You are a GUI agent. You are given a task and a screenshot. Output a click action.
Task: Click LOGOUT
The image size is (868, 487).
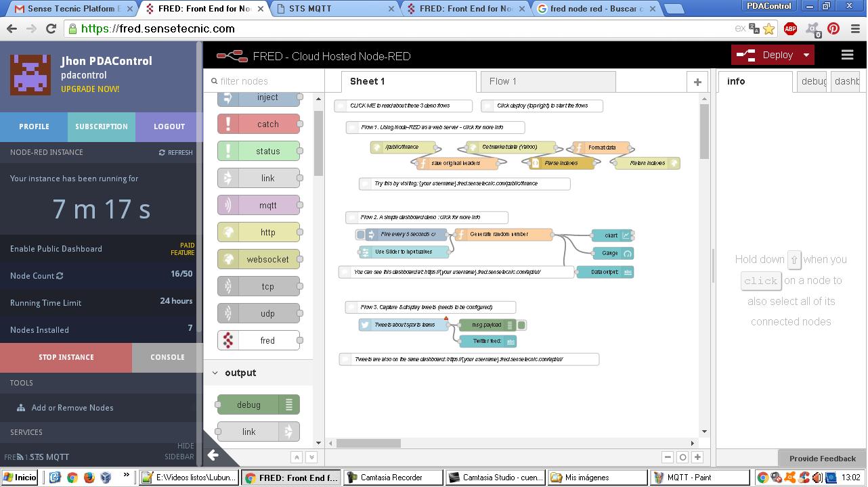click(169, 126)
